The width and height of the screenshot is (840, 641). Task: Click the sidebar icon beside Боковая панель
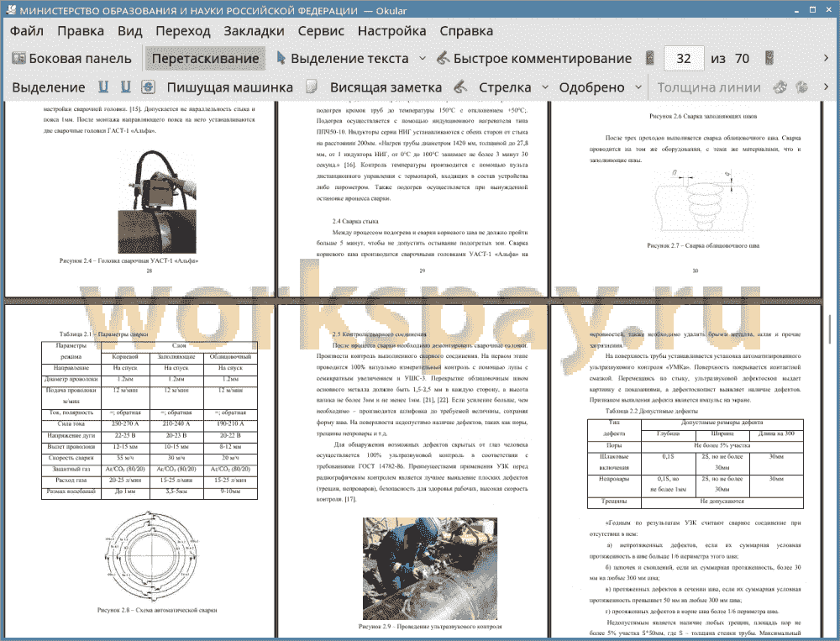(18, 58)
